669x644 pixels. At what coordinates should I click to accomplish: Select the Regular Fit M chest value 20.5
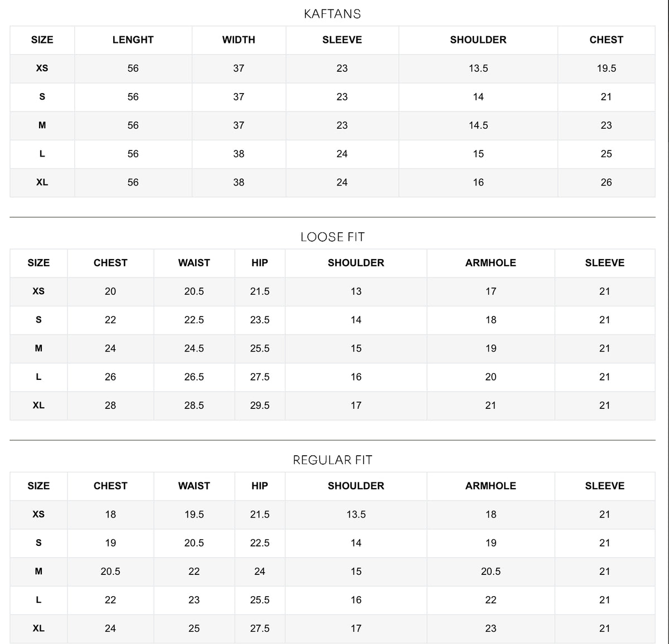110,571
